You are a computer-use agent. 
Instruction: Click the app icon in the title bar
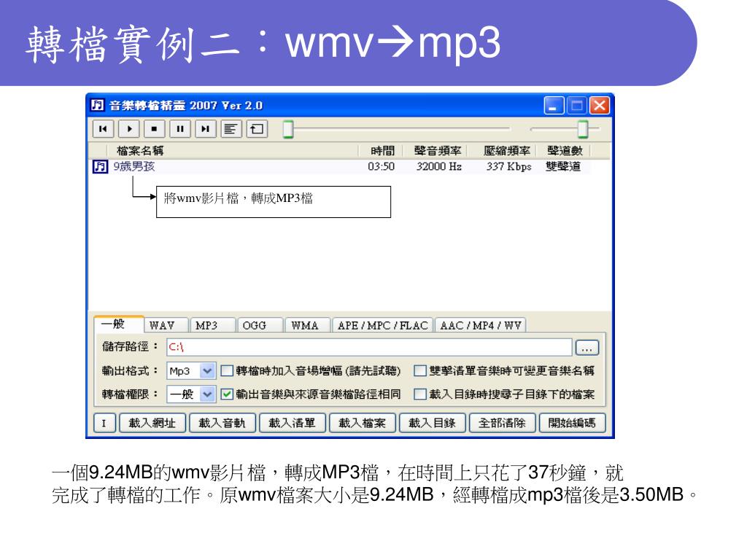point(97,105)
